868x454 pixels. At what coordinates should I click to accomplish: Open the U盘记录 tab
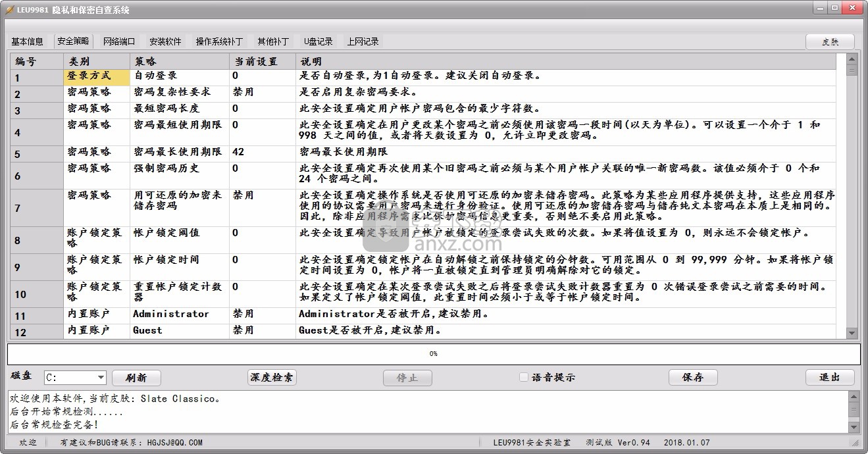click(x=319, y=41)
